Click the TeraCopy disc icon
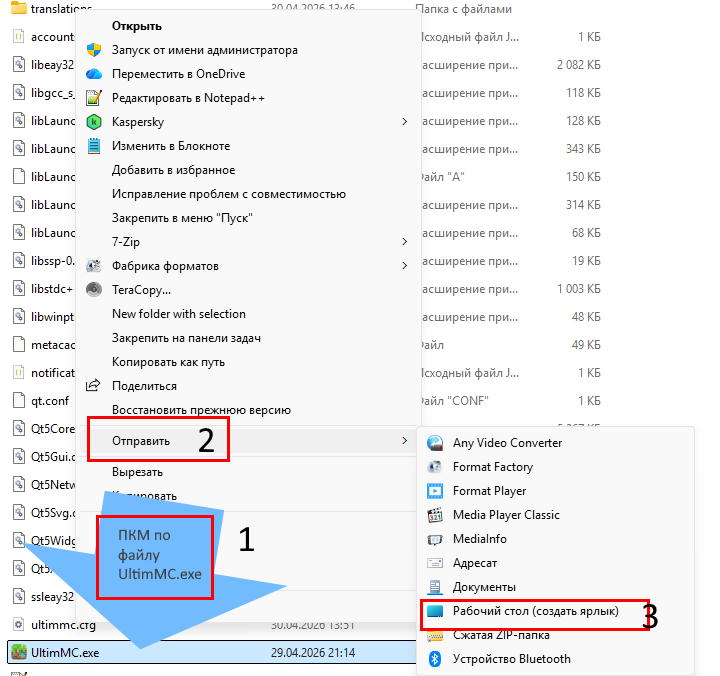This screenshot has width=720, height=676. 94,290
